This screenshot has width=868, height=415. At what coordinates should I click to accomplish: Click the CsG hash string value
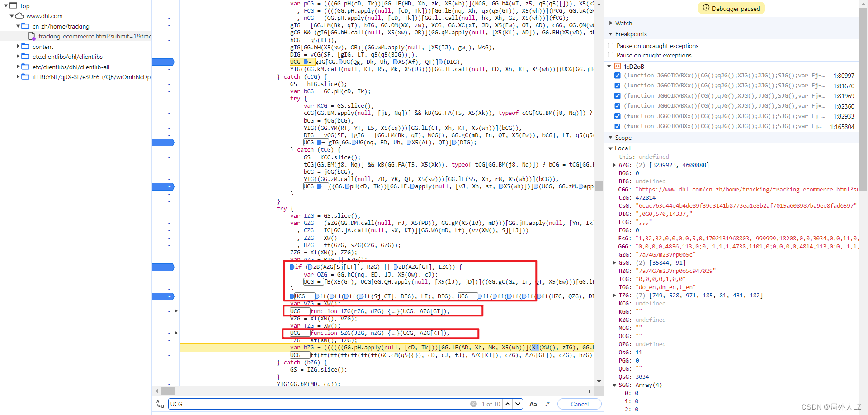pyautogui.click(x=746, y=206)
